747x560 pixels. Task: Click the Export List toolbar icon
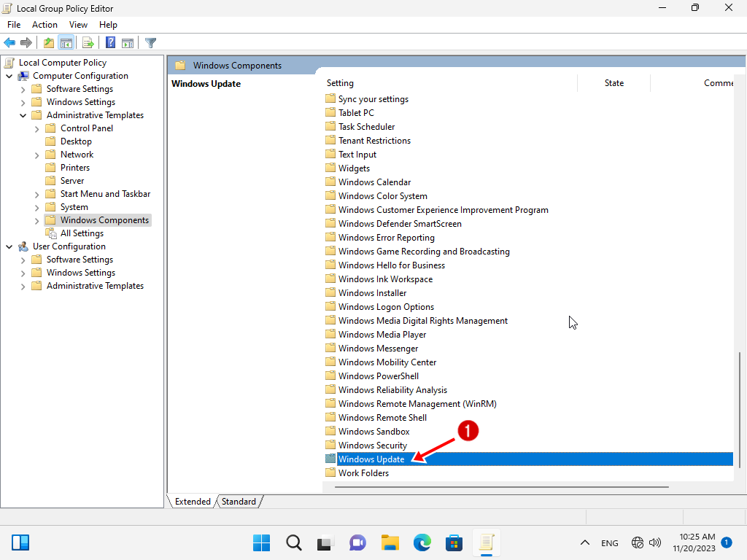[88, 43]
